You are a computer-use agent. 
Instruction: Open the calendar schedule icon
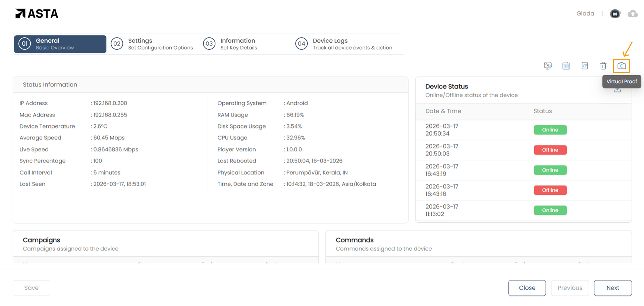566,66
